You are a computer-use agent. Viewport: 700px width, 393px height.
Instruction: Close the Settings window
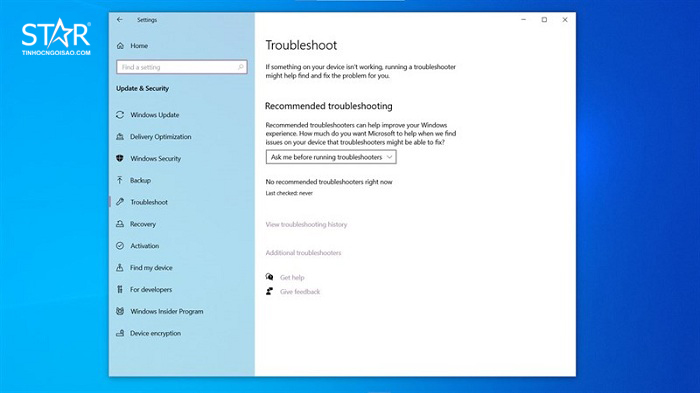coord(565,20)
